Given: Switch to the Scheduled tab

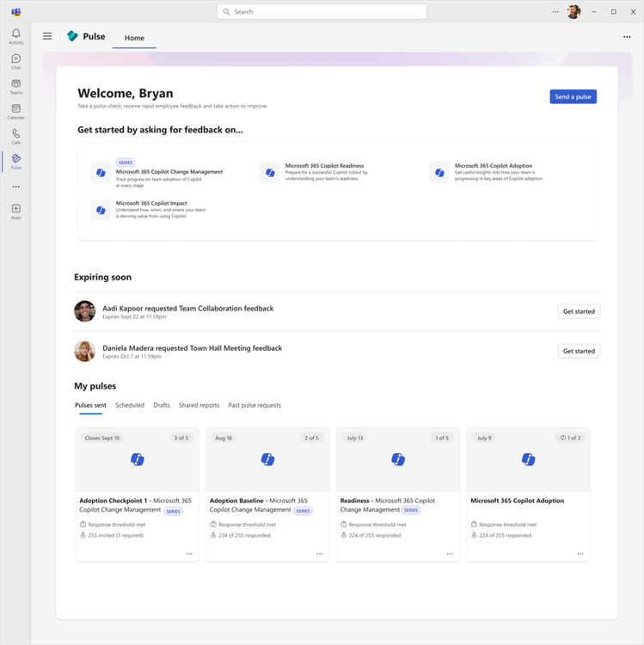Looking at the screenshot, I should (x=130, y=405).
